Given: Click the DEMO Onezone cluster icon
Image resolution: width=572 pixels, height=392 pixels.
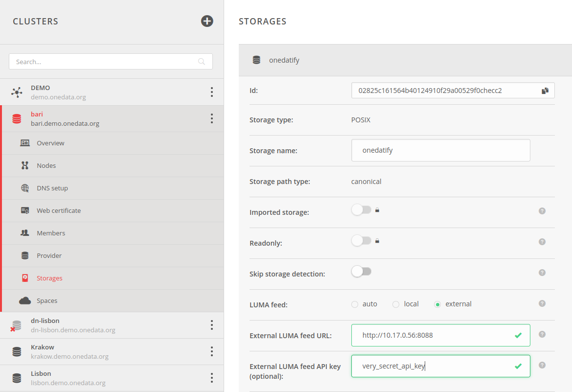Looking at the screenshot, I should [x=17, y=92].
